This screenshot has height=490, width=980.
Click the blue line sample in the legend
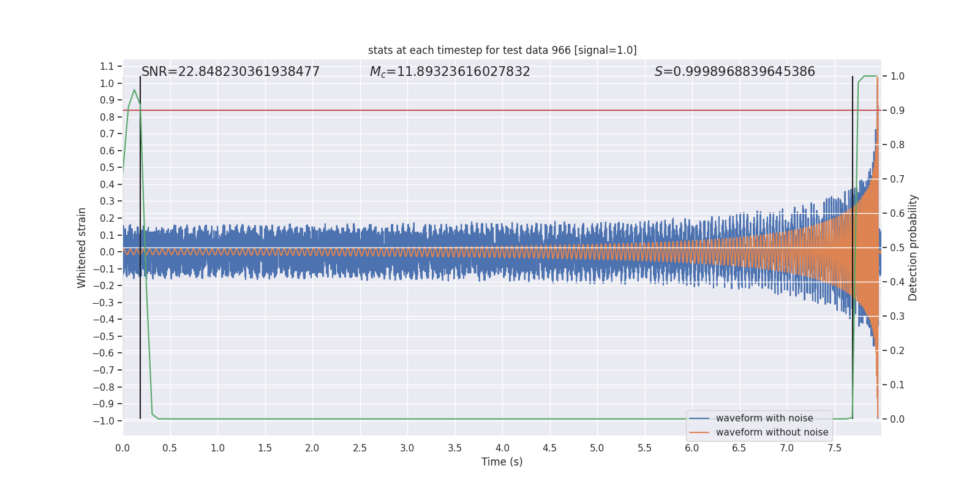[699, 418]
